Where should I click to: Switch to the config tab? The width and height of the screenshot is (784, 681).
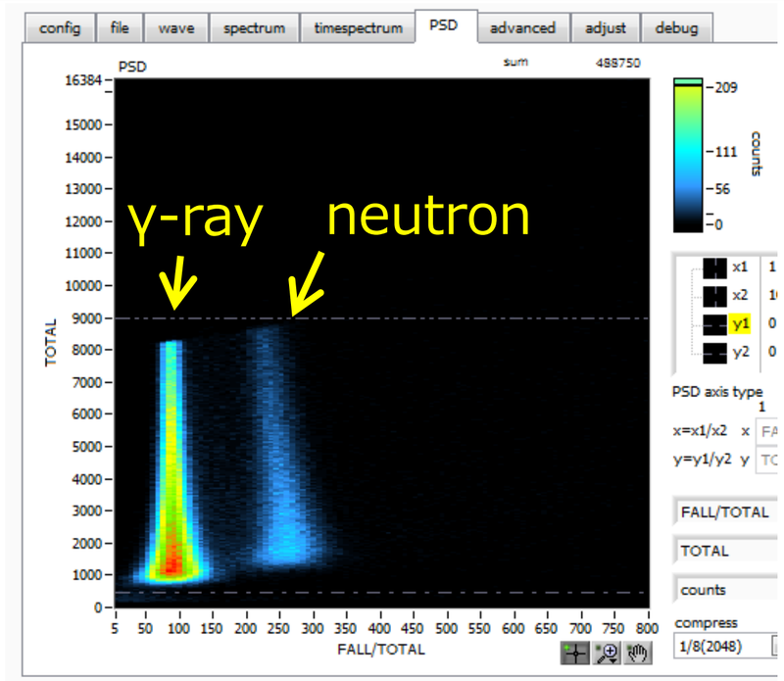[x=61, y=27]
